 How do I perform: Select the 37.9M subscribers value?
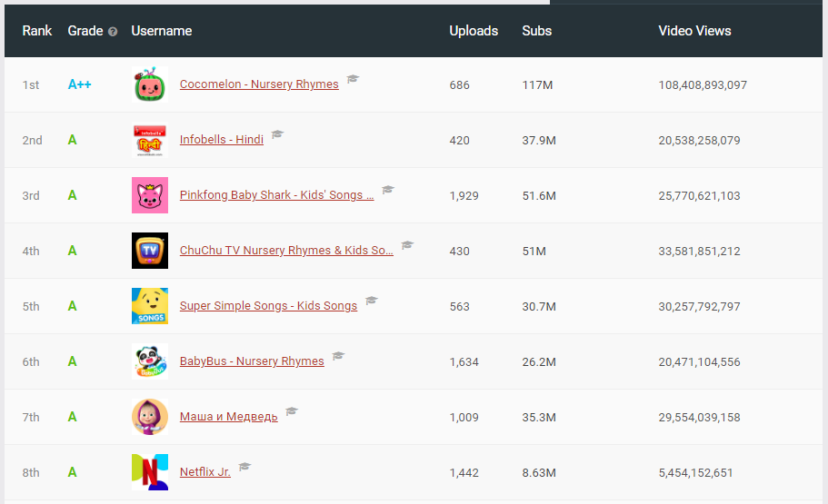click(x=539, y=141)
